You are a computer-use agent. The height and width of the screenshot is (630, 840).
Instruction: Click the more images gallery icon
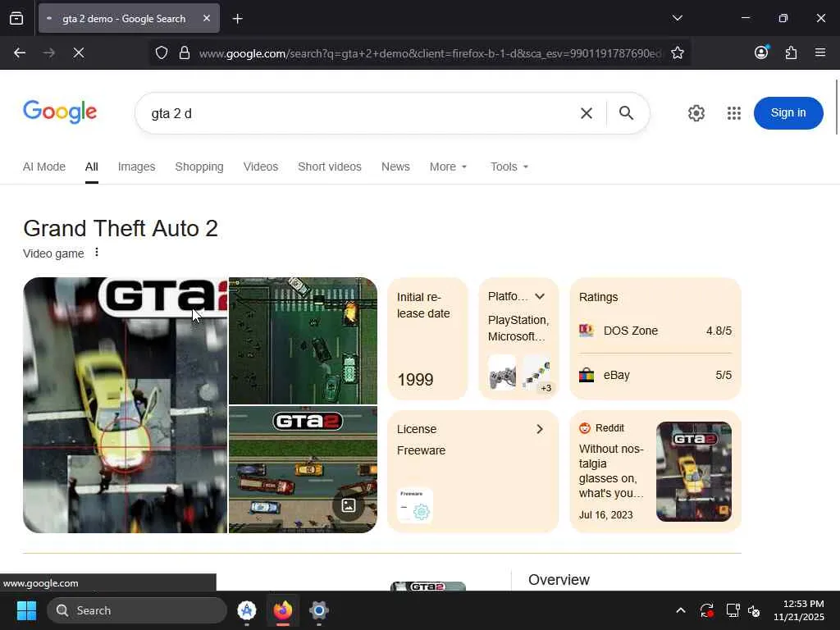349,505
